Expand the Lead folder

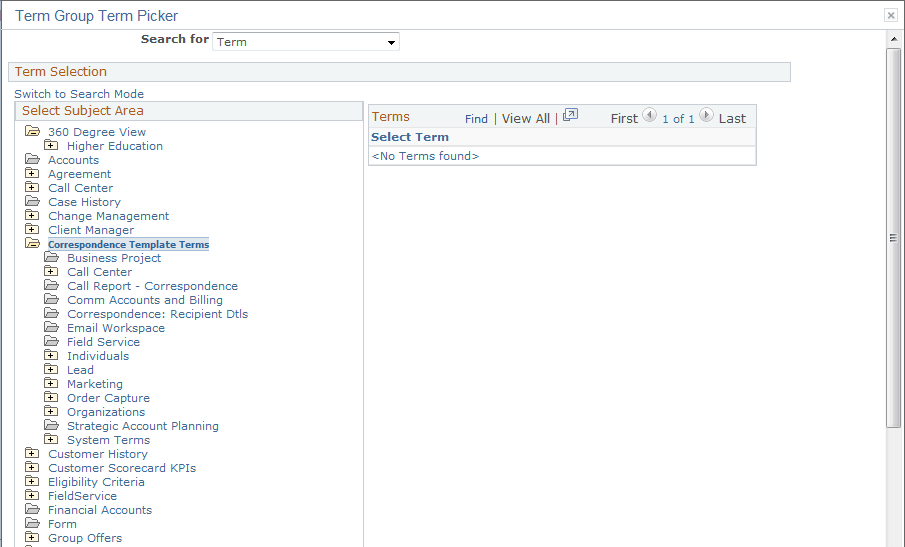[51, 369]
